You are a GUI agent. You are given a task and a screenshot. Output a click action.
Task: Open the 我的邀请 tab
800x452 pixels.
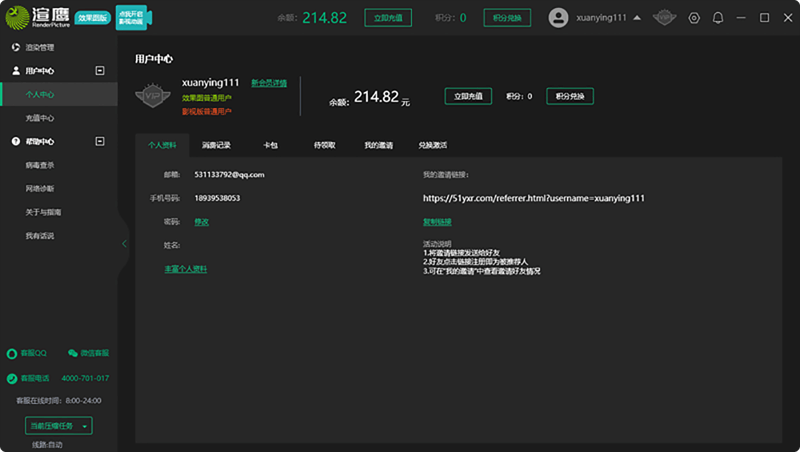[378, 145]
